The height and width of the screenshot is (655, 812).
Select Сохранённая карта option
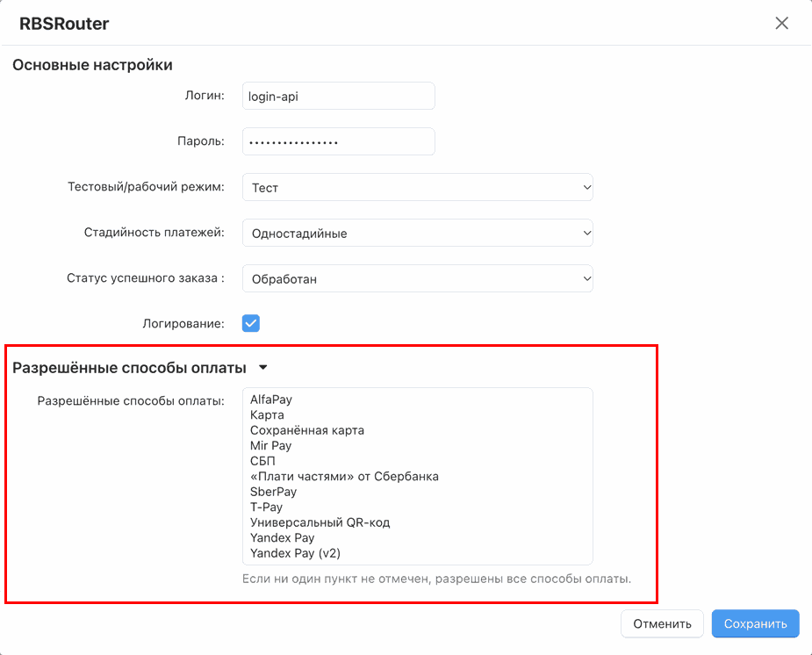(x=417, y=430)
